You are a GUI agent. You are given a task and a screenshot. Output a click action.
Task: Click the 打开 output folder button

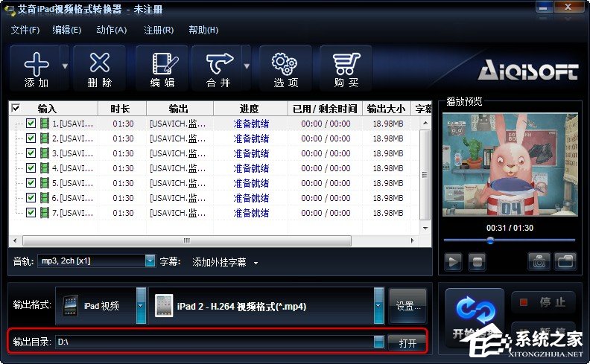407,342
